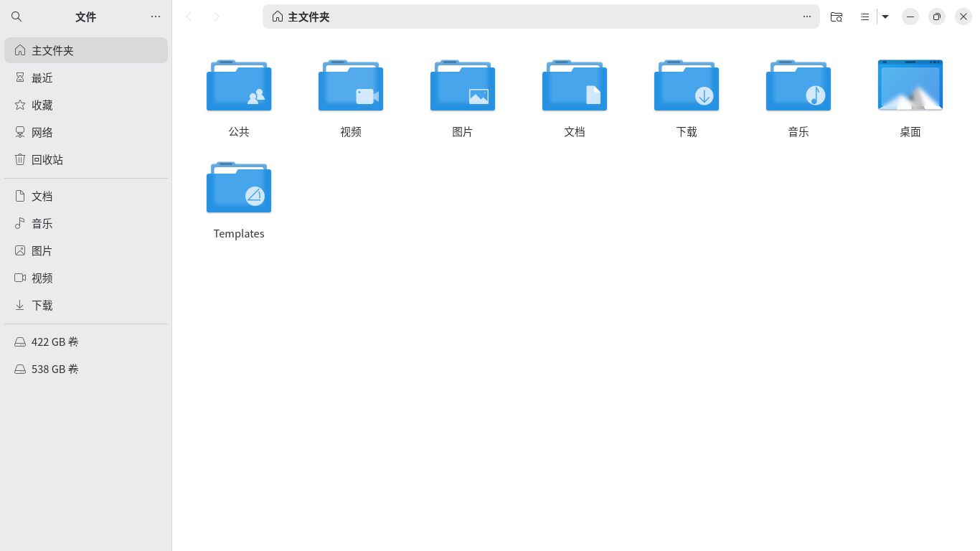Open the sort options dropdown arrow
980x551 pixels.
(885, 17)
